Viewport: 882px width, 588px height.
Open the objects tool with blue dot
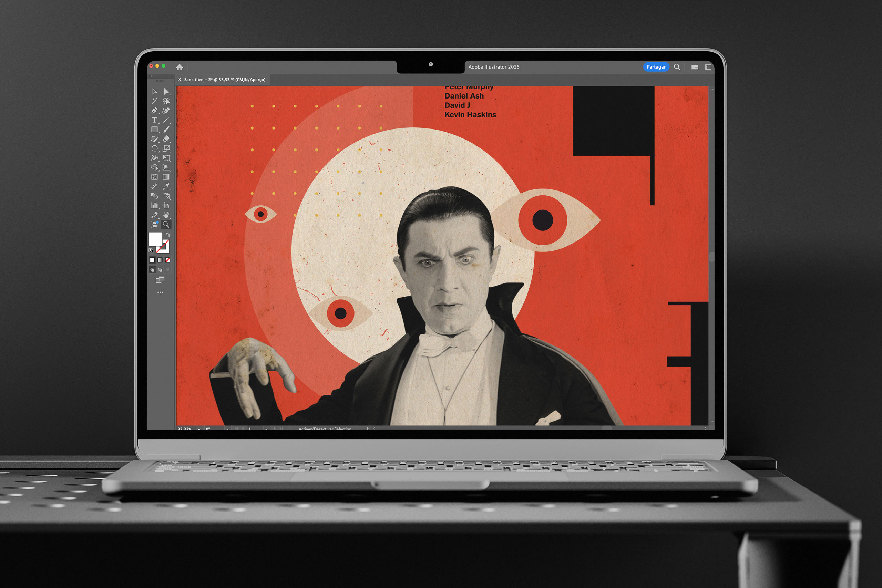click(154, 225)
